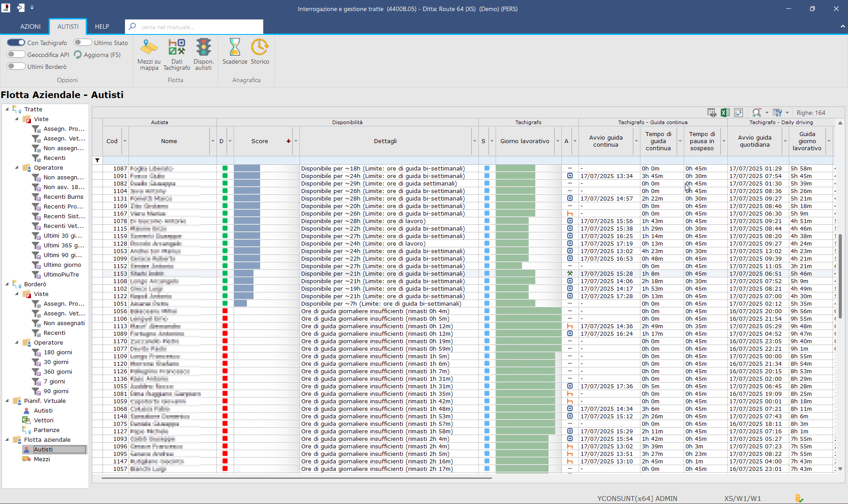848x504 pixels.
Task: Click the print grid icon
Action: (x=712, y=113)
